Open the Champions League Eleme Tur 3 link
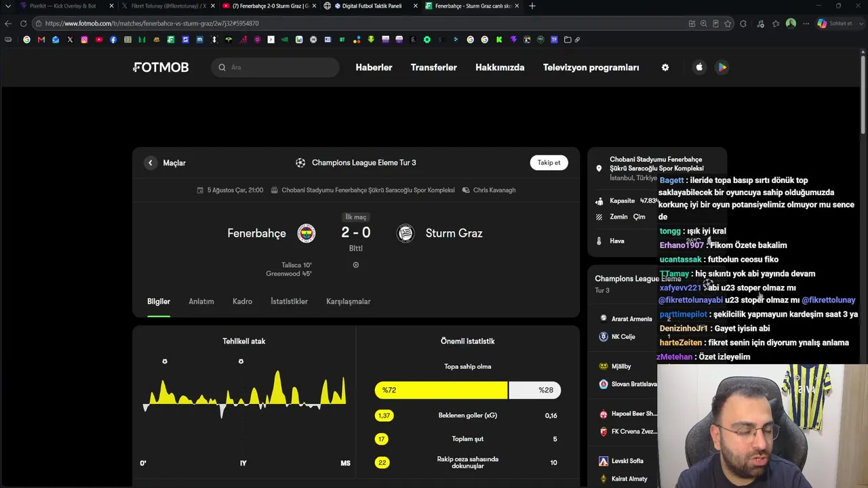Screen dimensions: 868x488 point(364,163)
